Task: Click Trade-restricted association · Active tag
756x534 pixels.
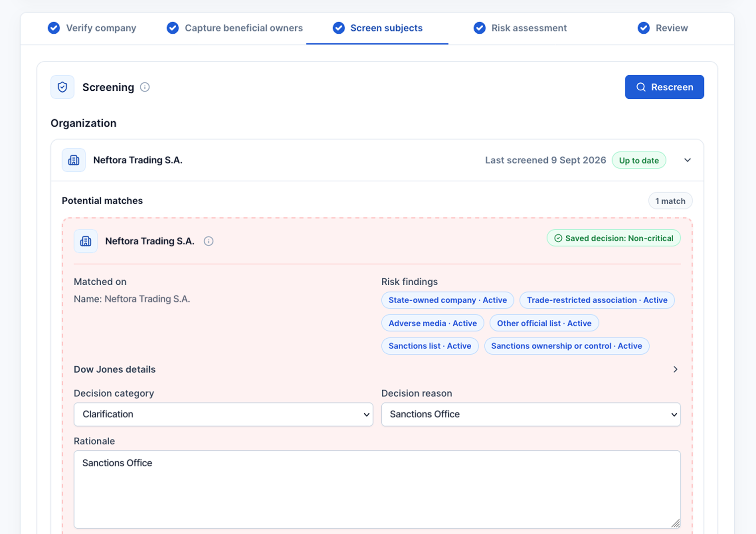Action: 597,300
